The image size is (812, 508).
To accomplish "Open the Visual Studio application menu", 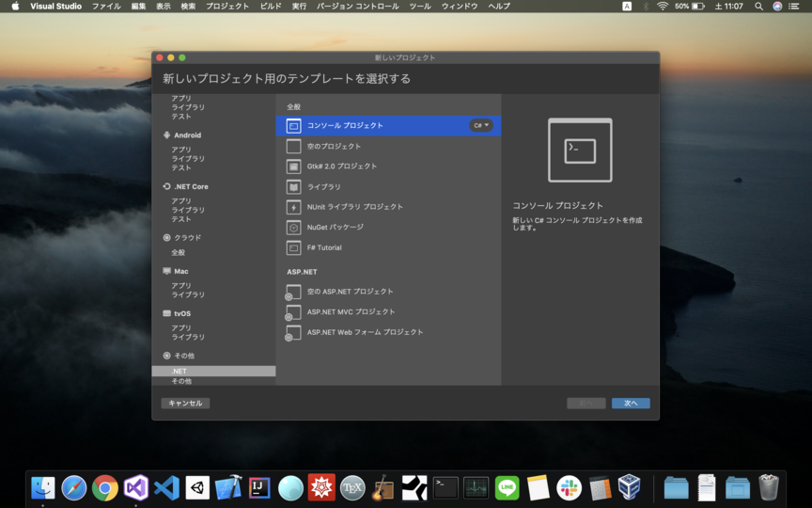I will pos(56,7).
